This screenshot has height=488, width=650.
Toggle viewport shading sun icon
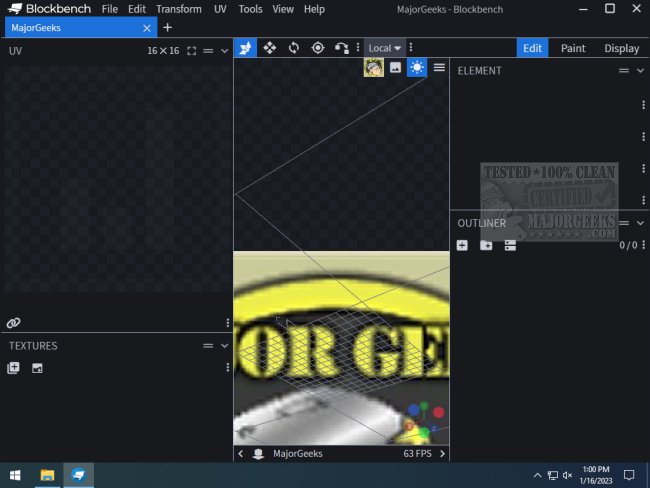[x=417, y=67]
